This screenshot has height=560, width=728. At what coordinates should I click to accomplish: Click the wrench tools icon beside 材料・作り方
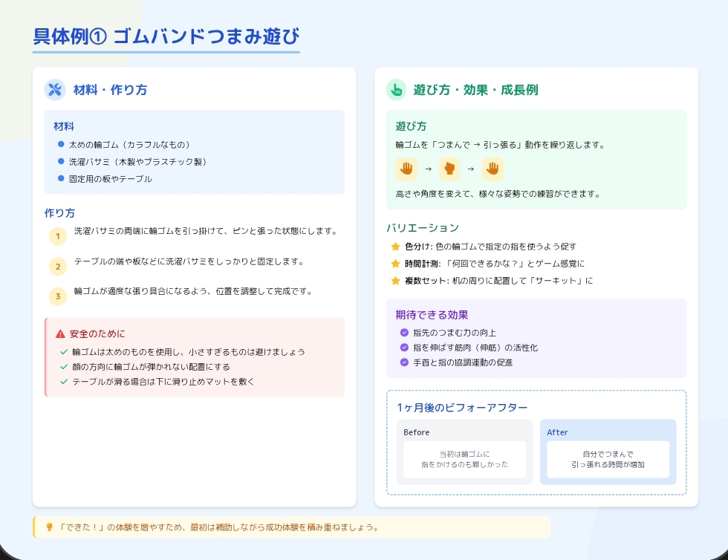point(55,90)
